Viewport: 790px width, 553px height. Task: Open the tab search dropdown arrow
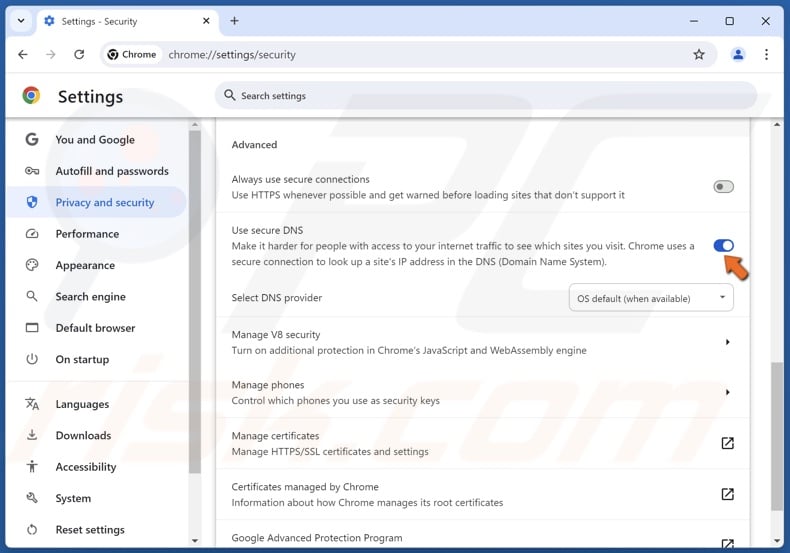pos(21,21)
